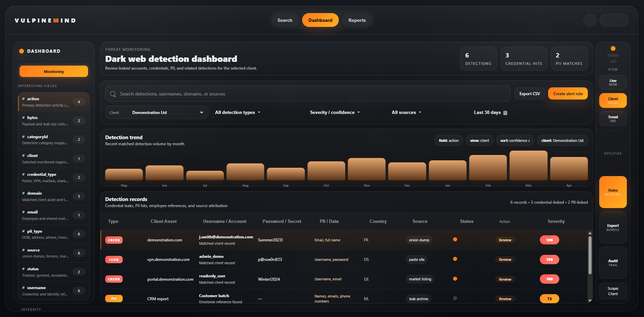Click the search magnifier icon
Viewport: 644px width, 317px height.
click(113, 94)
